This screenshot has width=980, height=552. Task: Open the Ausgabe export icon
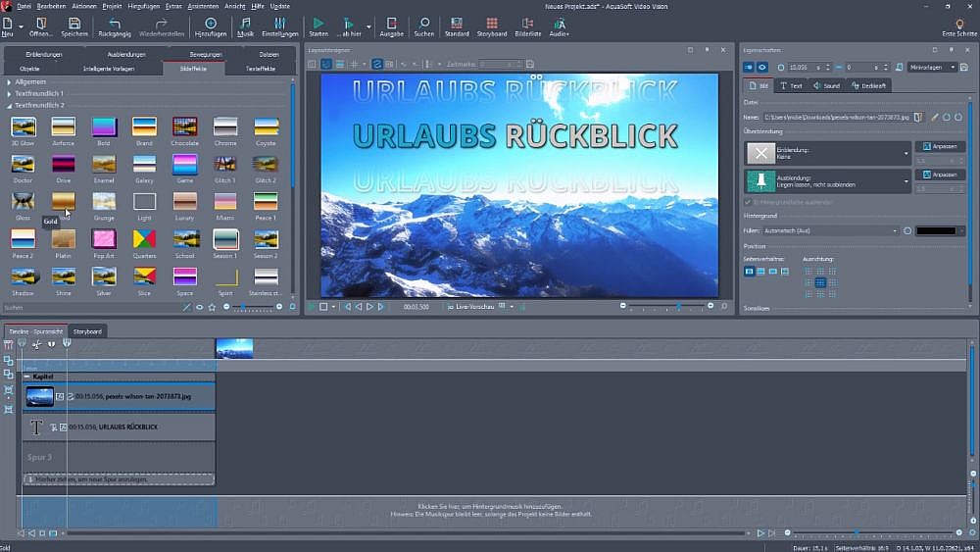[391, 24]
